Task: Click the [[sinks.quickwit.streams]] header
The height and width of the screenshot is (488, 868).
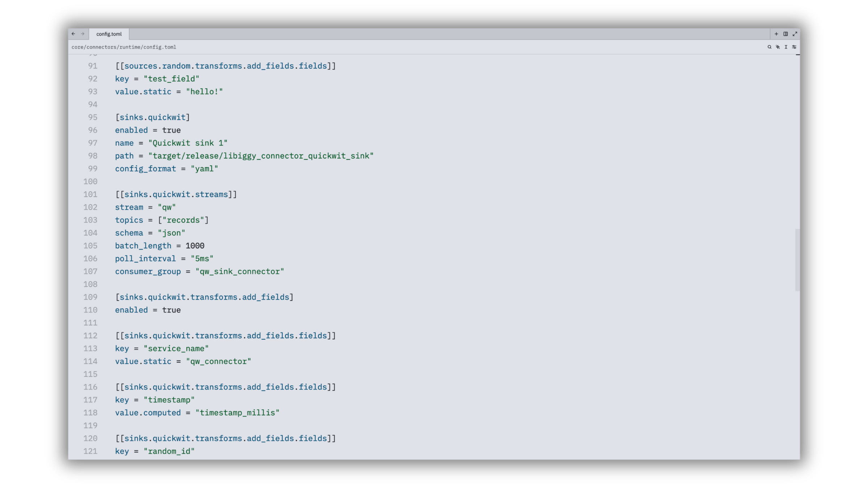Action: click(x=176, y=194)
